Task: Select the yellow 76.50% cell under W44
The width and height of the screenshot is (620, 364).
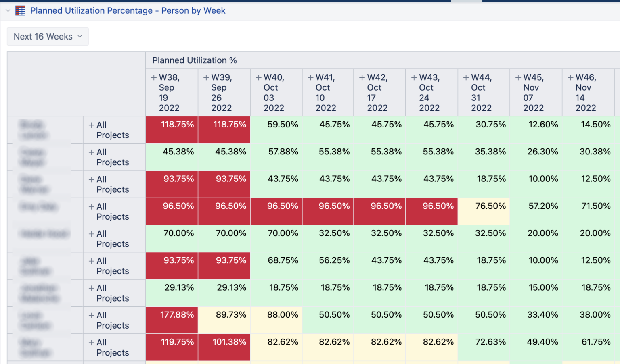Action: (x=483, y=206)
